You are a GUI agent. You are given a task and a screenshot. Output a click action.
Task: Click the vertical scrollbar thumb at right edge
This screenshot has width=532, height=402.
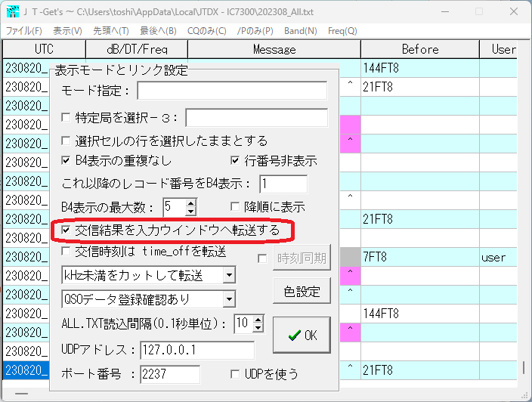[x=524, y=367]
